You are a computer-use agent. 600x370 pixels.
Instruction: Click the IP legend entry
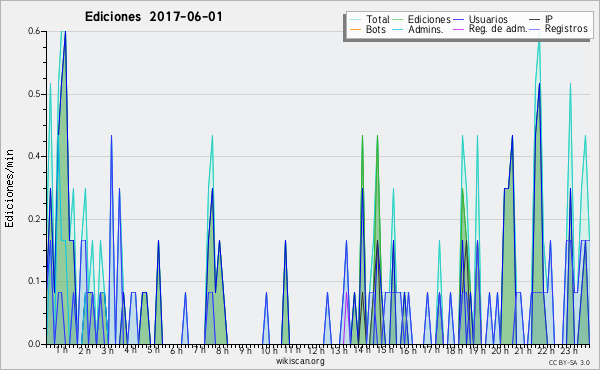[x=549, y=19]
